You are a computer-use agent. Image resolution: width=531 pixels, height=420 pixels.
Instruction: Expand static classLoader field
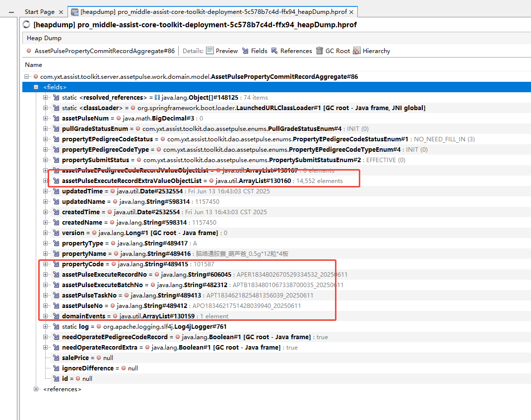[45, 108]
